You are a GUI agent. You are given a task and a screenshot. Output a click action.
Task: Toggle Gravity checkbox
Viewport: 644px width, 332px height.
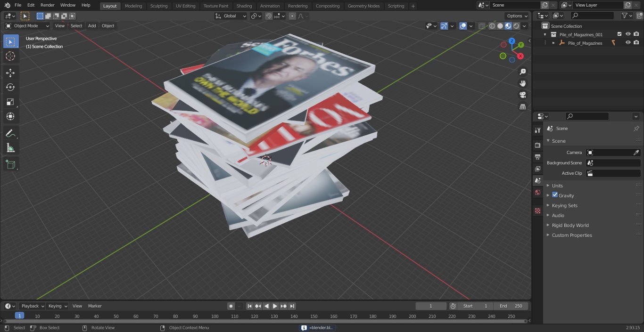555,195
